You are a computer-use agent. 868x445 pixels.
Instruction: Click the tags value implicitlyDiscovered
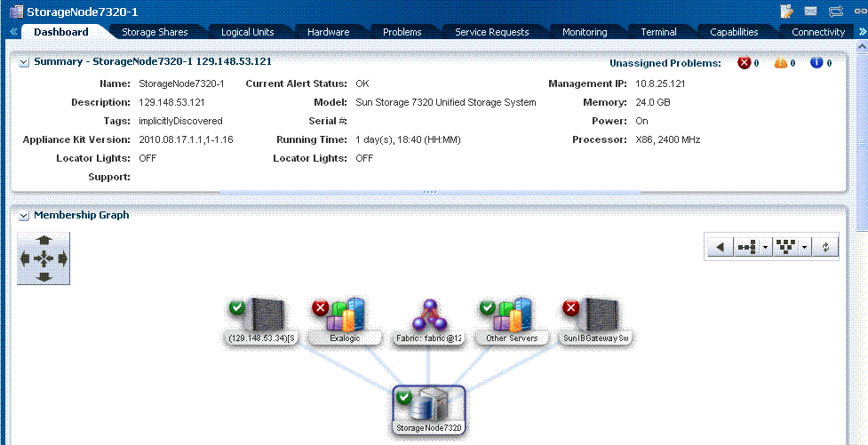tap(181, 121)
